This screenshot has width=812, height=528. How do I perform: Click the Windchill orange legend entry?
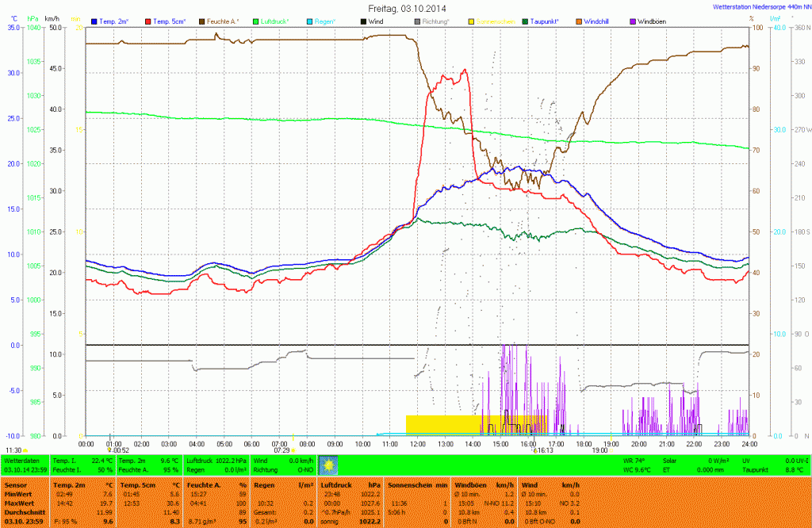coord(596,21)
